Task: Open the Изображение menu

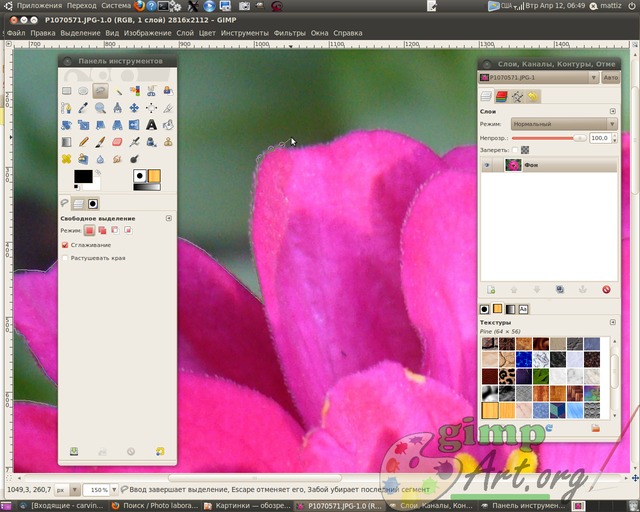Action: click(x=147, y=33)
